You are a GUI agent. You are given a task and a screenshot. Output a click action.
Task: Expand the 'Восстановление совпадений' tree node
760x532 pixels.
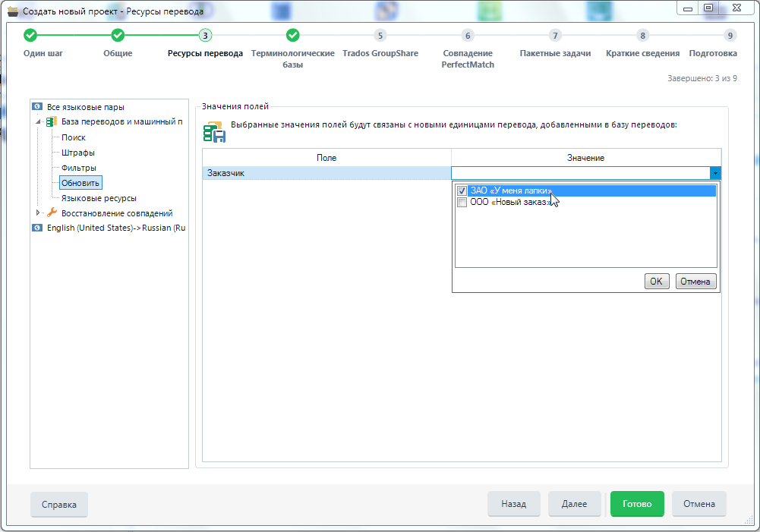coord(38,213)
